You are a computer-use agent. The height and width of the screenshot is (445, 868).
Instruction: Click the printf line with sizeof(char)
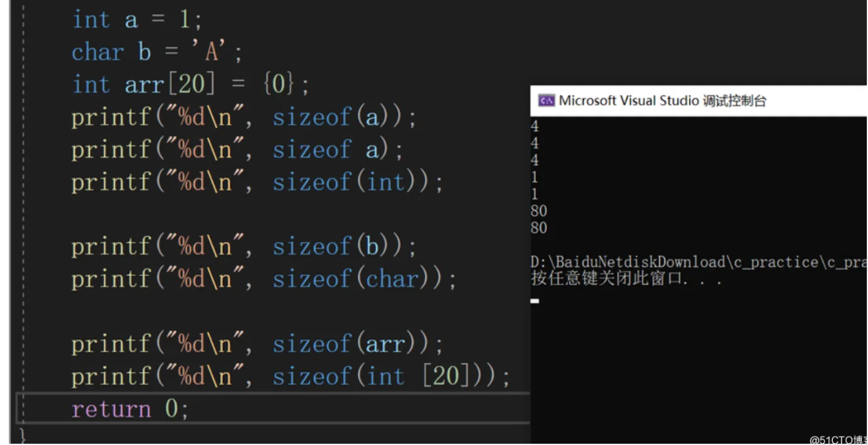264,279
